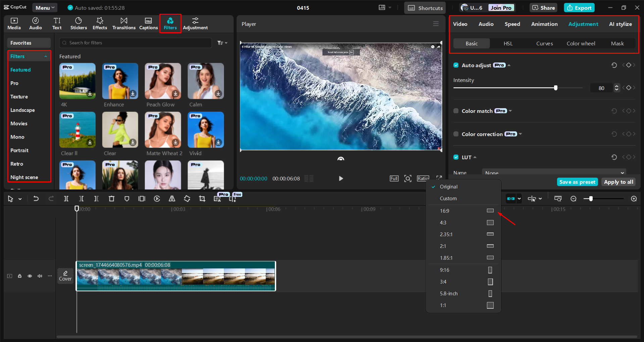Uncheck the LUT option
644x342 pixels.
point(456,157)
